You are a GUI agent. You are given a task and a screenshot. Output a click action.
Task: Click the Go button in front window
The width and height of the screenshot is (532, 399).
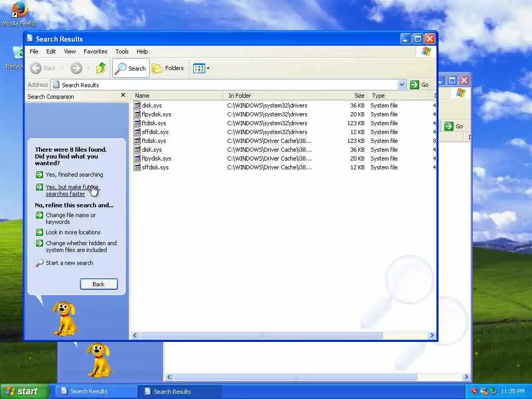419,85
